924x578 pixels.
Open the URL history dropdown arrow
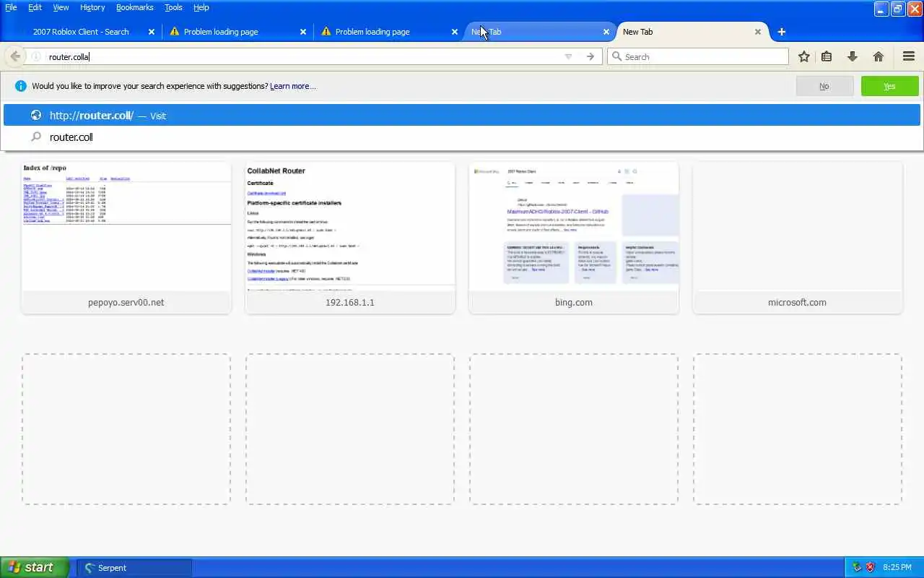(x=568, y=56)
